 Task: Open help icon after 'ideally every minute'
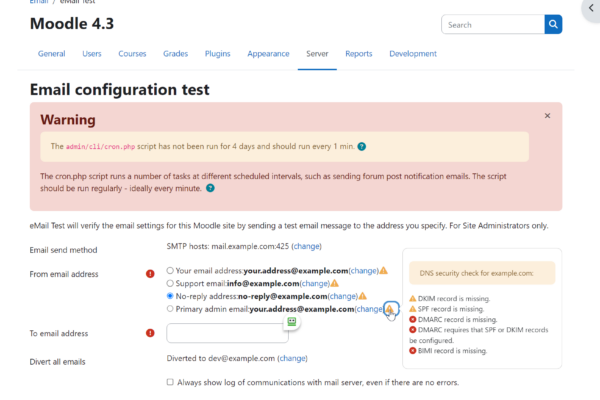(x=210, y=188)
